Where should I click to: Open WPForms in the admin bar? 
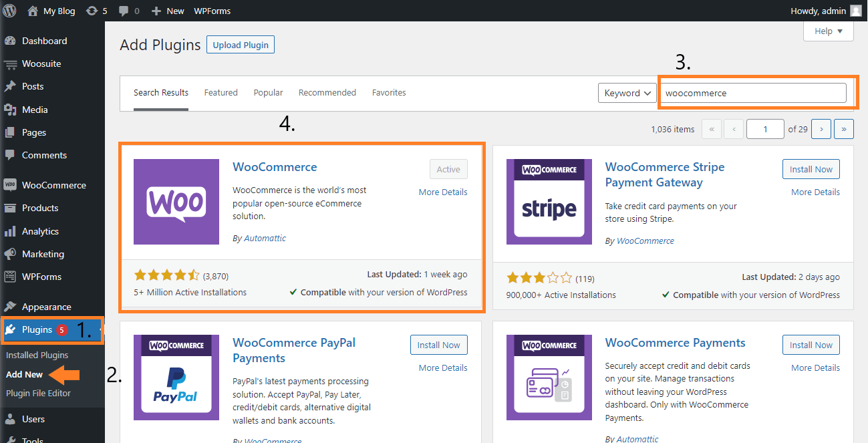coord(212,11)
